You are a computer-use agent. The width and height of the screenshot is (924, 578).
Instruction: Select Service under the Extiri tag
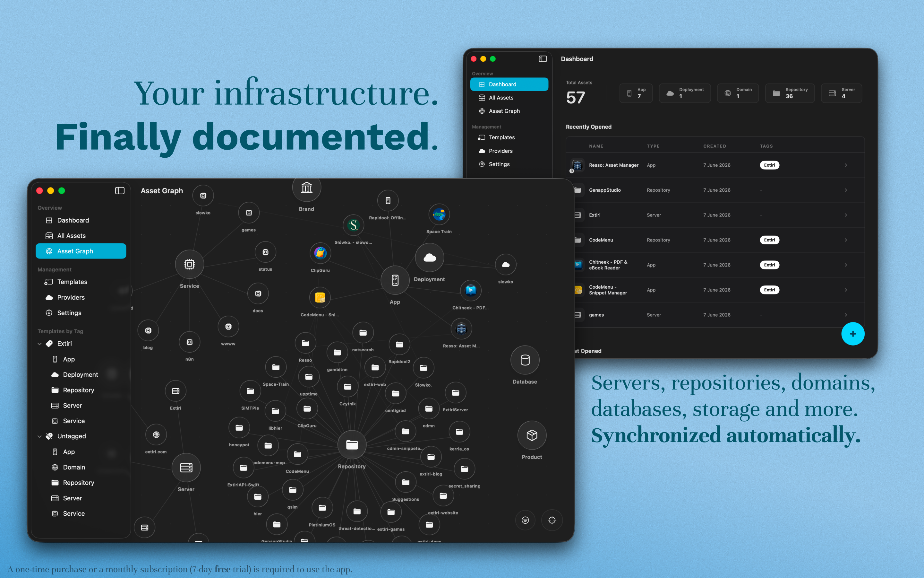coord(81,421)
